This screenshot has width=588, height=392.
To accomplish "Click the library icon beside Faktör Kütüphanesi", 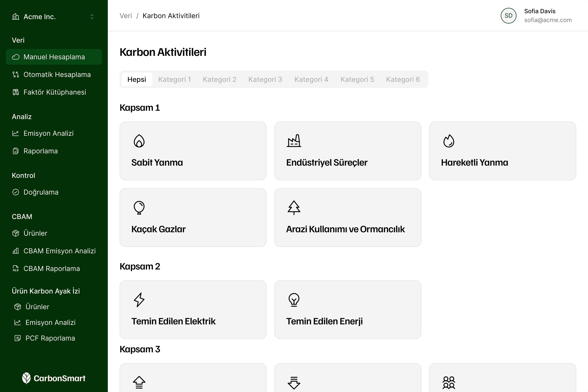I will coord(15,92).
